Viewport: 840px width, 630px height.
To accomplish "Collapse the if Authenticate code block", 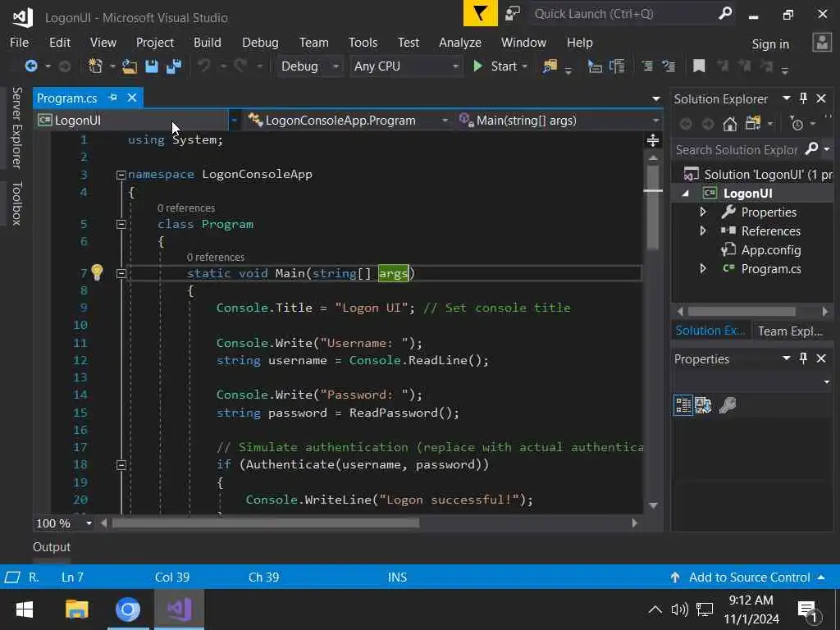I will [x=121, y=465].
